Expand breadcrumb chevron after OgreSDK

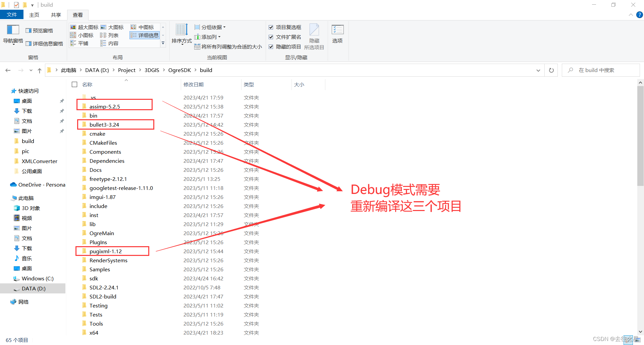coord(195,70)
